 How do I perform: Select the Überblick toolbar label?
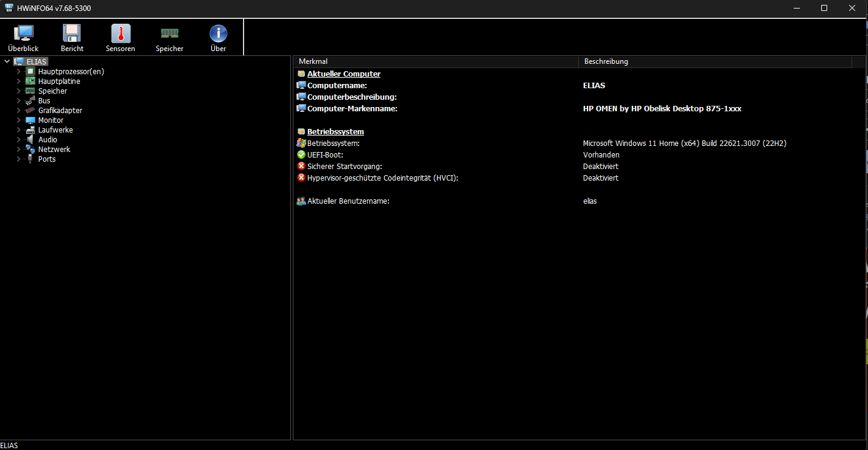[23, 49]
